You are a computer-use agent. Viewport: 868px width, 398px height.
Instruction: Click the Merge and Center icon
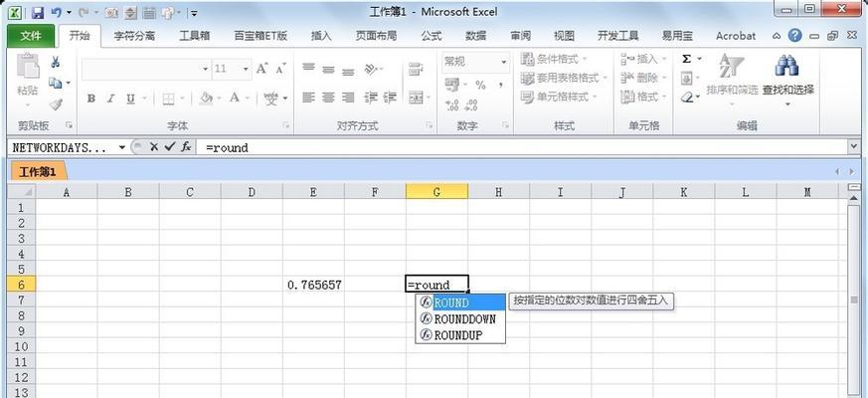coord(416,98)
